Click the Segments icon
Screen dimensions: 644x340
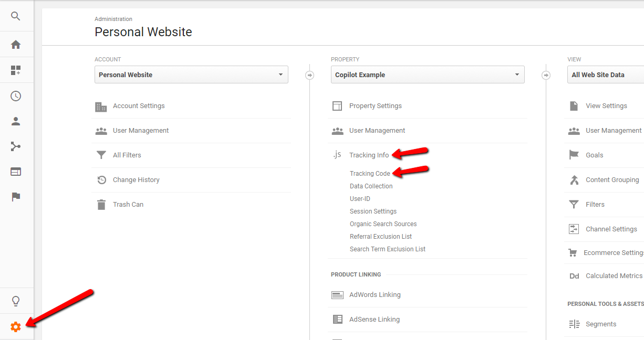coord(574,324)
